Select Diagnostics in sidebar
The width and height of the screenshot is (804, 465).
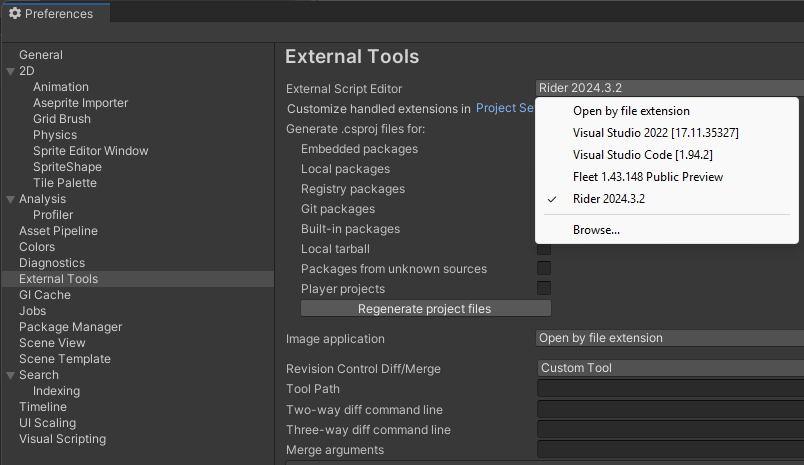pyautogui.click(x=52, y=262)
